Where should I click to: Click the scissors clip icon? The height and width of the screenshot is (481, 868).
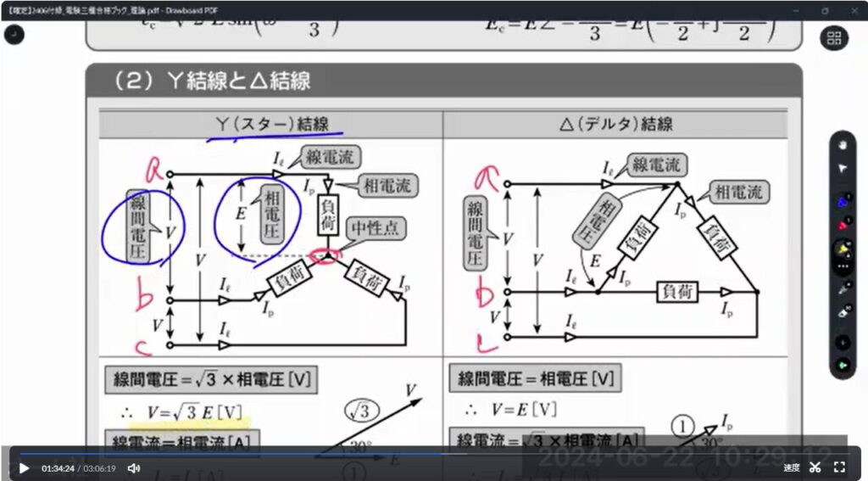pos(815,467)
